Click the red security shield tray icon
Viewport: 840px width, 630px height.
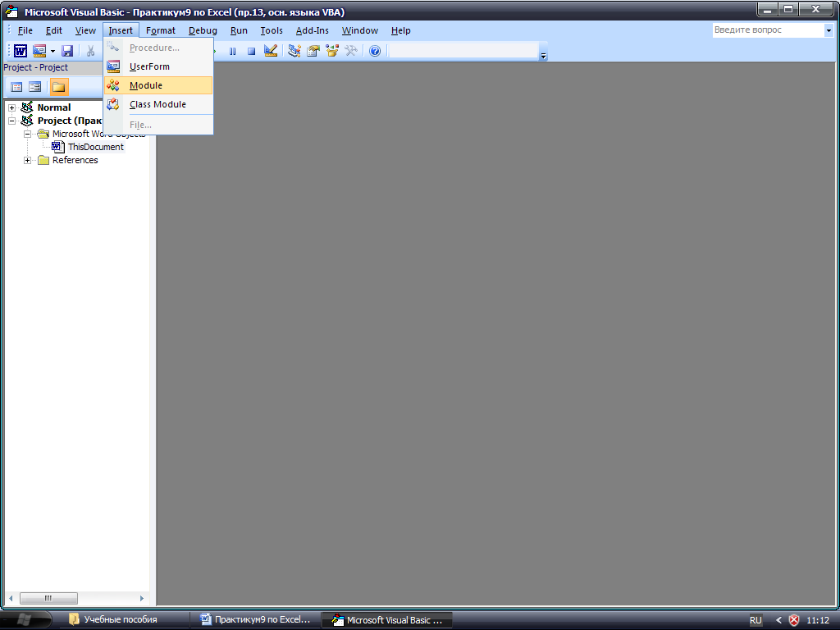point(794,620)
